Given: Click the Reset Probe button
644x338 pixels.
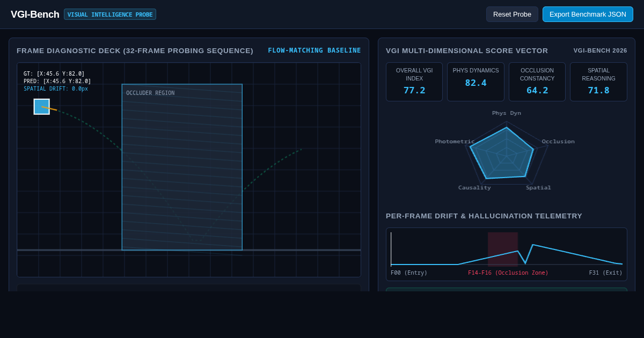Looking at the screenshot, I should pyautogui.click(x=512, y=14).
